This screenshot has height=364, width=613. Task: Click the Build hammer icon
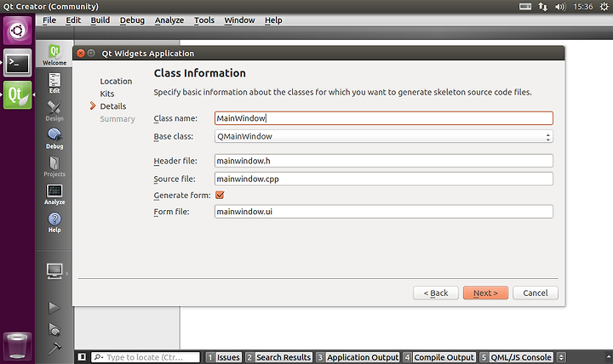(54, 348)
